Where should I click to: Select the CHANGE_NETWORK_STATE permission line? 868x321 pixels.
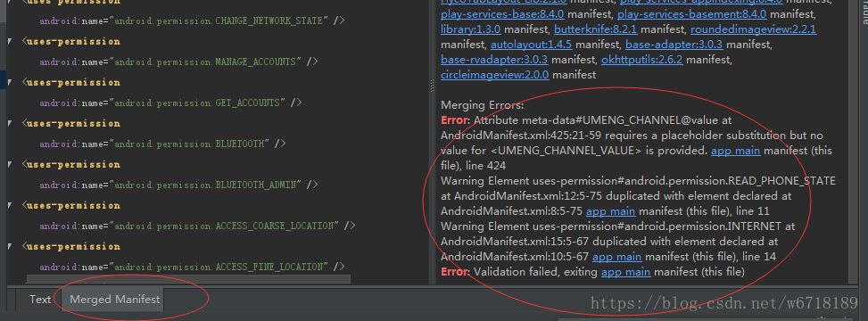(x=192, y=21)
